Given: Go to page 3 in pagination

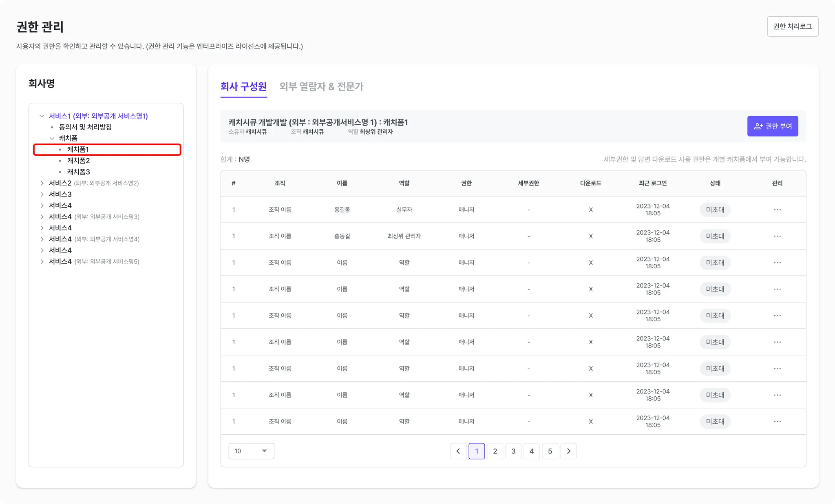Looking at the screenshot, I should (513, 451).
